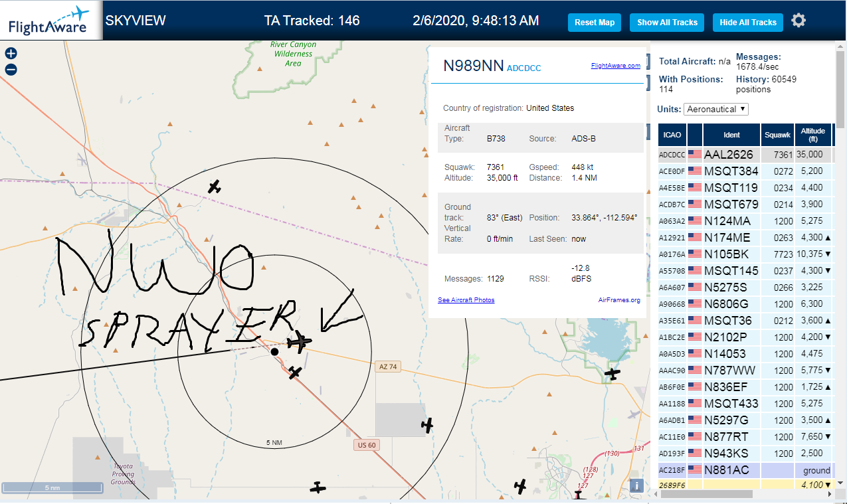Select the AAL2626 row
This screenshot has width=847, height=504.
[746, 154]
